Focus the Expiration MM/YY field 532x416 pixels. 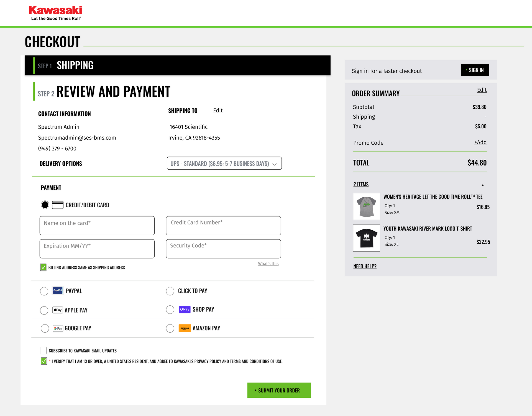pyautogui.click(x=97, y=249)
